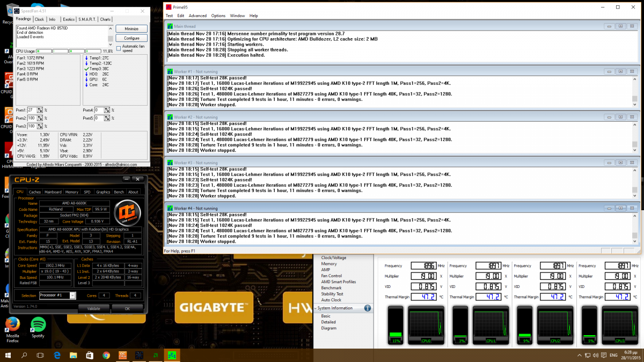Viewport: 644px width, 362px height.
Task: Click the Pwm3 spinner arrows
Action: pos(41,126)
